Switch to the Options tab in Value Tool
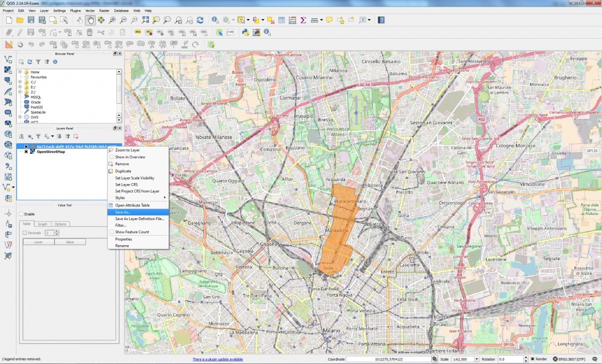Viewport: 602px width, 364px height. click(60, 224)
